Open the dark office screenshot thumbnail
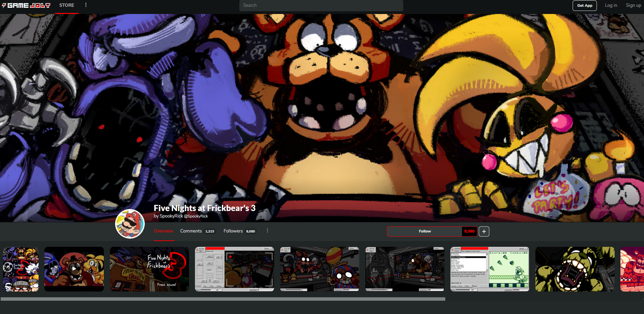 [405, 269]
